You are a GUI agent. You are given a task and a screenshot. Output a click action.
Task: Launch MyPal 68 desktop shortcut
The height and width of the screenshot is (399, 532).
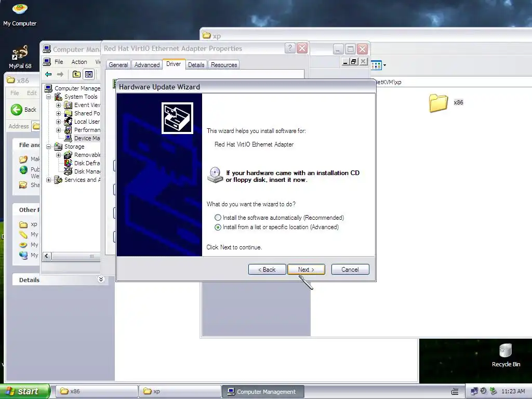pyautogui.click(x=20, y=57)
